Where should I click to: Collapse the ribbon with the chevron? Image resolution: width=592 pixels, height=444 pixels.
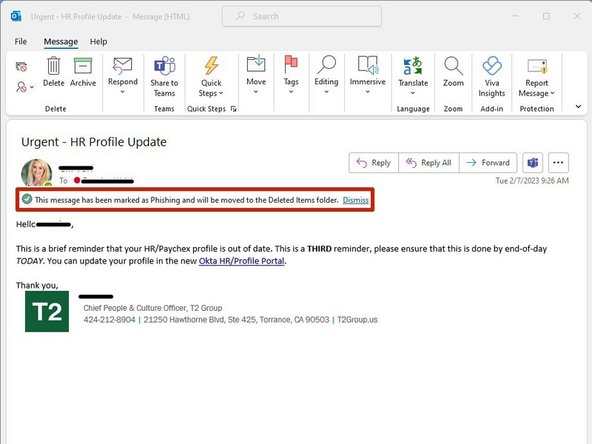[578, 106]
